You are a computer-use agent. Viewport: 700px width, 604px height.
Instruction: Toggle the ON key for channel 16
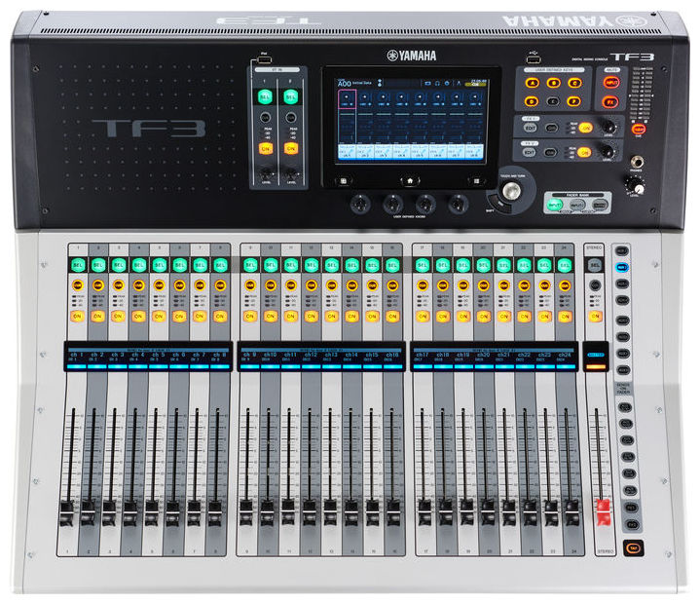point(392,317)
